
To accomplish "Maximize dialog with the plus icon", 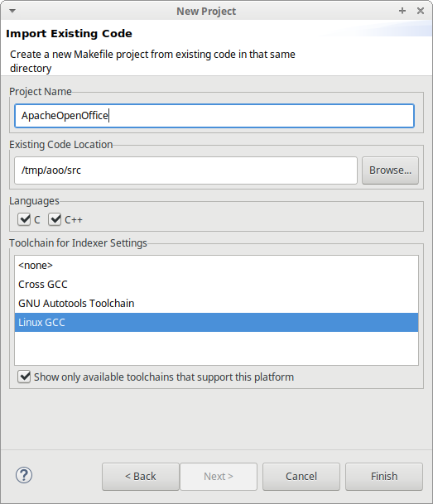I will pos(402,11).
